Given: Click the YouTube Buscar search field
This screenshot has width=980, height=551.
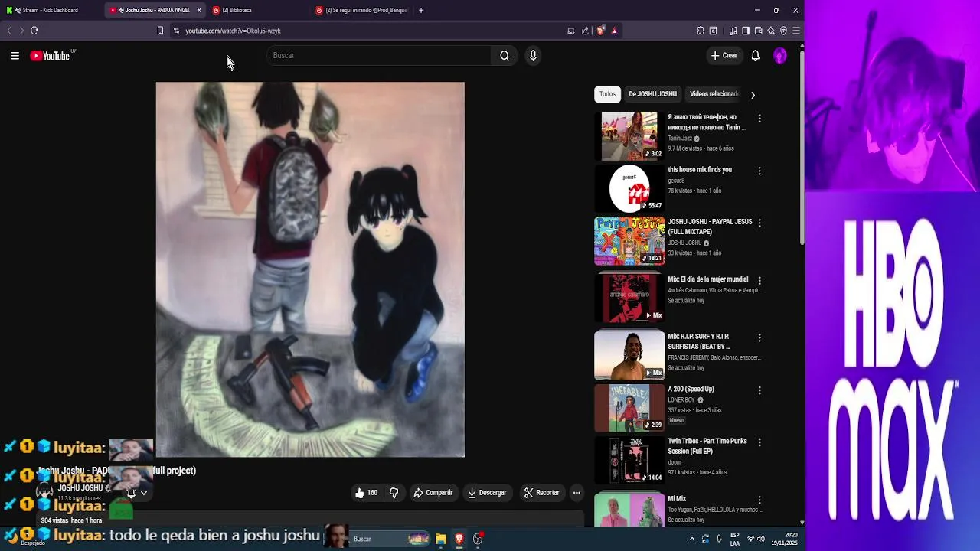Looking at the screenshot, I should [379, 55].
